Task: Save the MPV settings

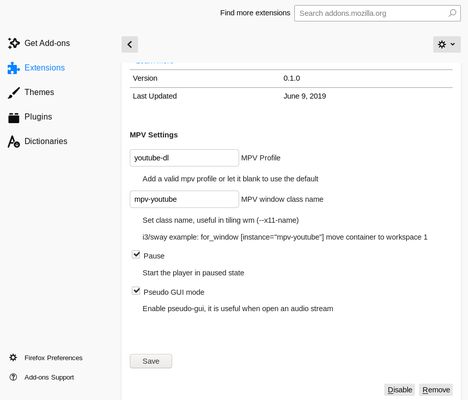Action: 151,361
